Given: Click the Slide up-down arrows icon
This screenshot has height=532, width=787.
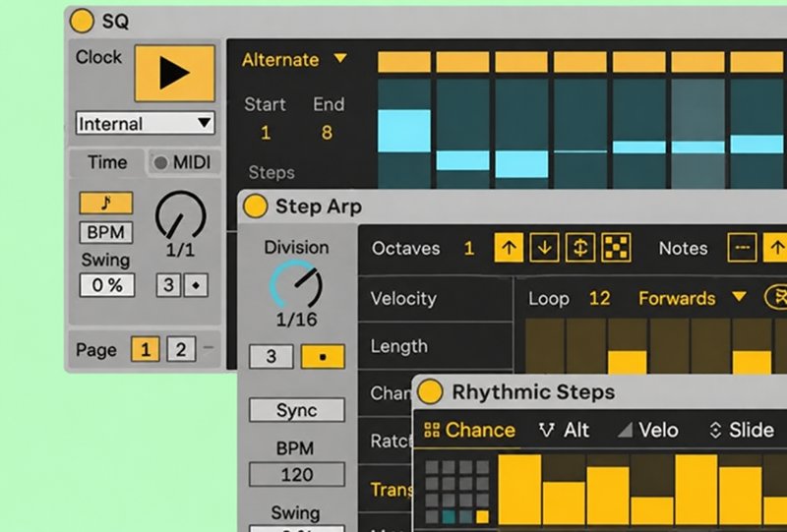Looking at the screenshot, I should click(x=715, y=430).
